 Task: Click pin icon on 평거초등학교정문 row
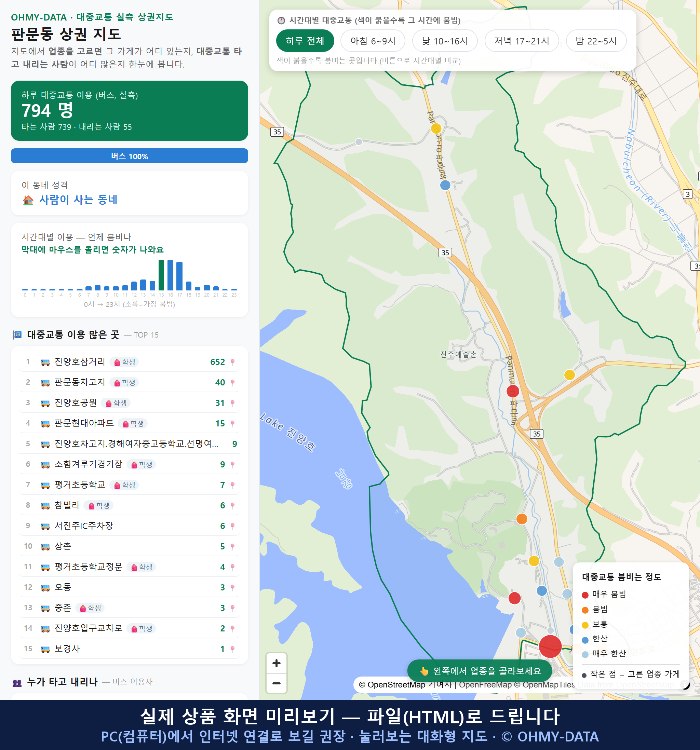click(232, 567)
